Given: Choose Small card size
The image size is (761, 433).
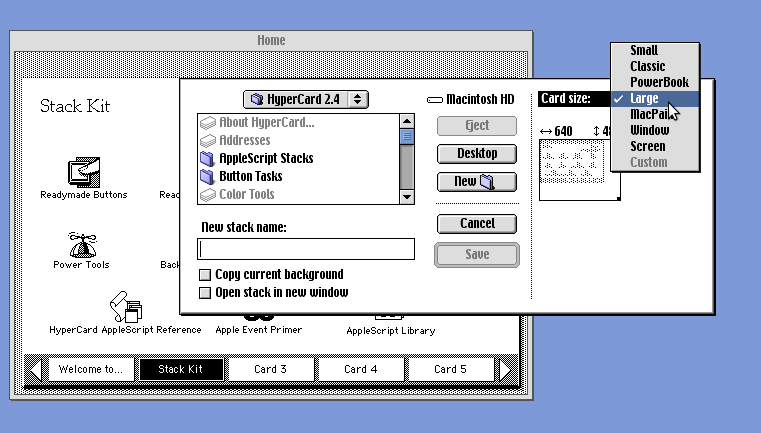Looking at the screenshot, I should [655, 50].
